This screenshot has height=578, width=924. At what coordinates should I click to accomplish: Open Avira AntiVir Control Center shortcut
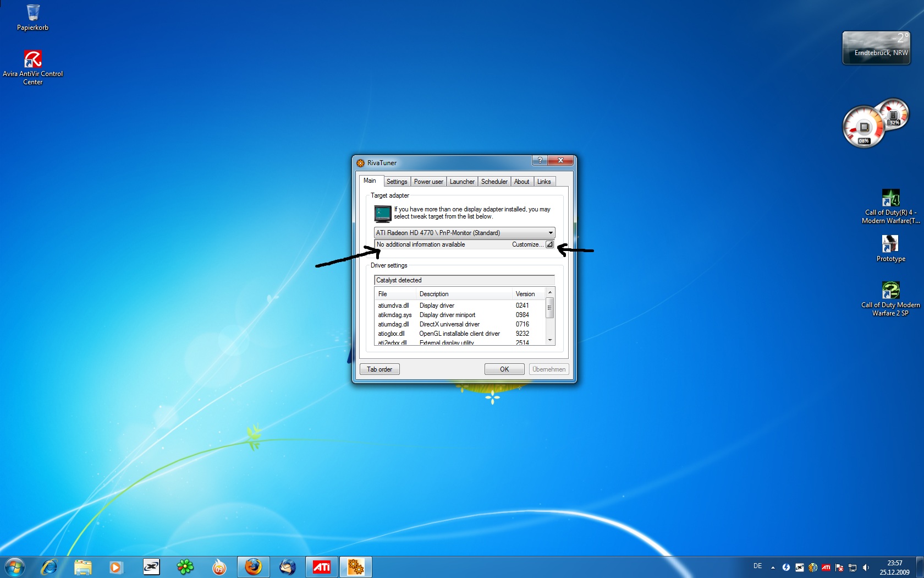(x=32, y=67)
